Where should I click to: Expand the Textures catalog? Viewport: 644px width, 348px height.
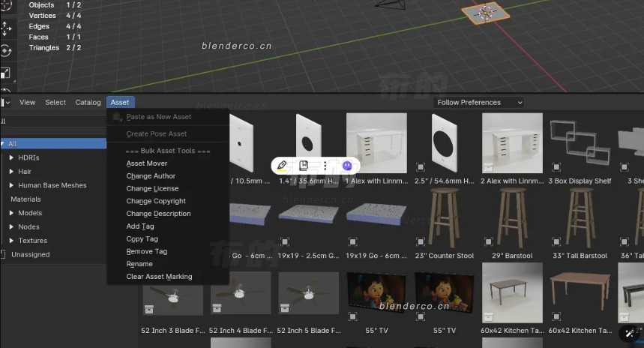[11, 240]
